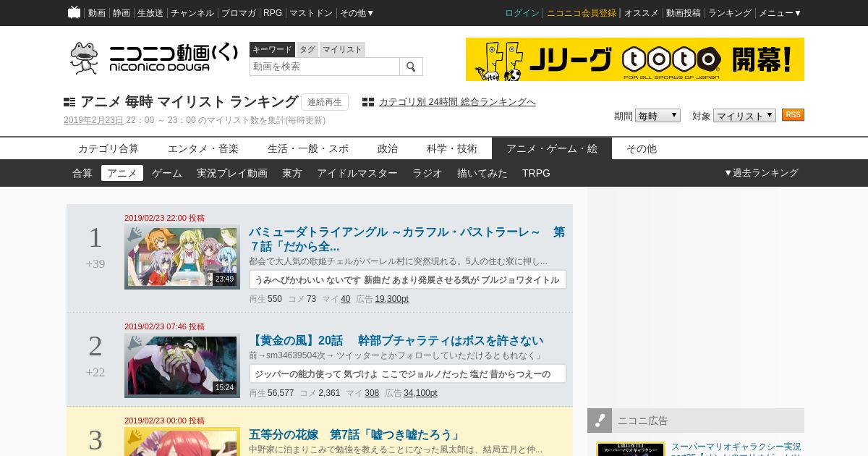Select the マイリスト search tab
868x456 pixels.
point(342,49)
